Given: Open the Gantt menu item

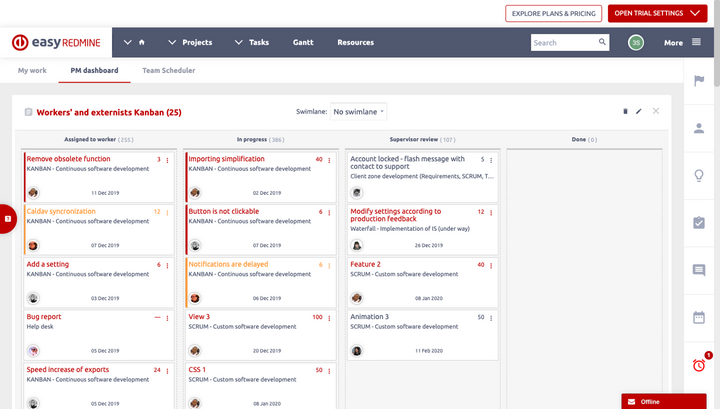Looking at the screenshot, I should [302, 43].
